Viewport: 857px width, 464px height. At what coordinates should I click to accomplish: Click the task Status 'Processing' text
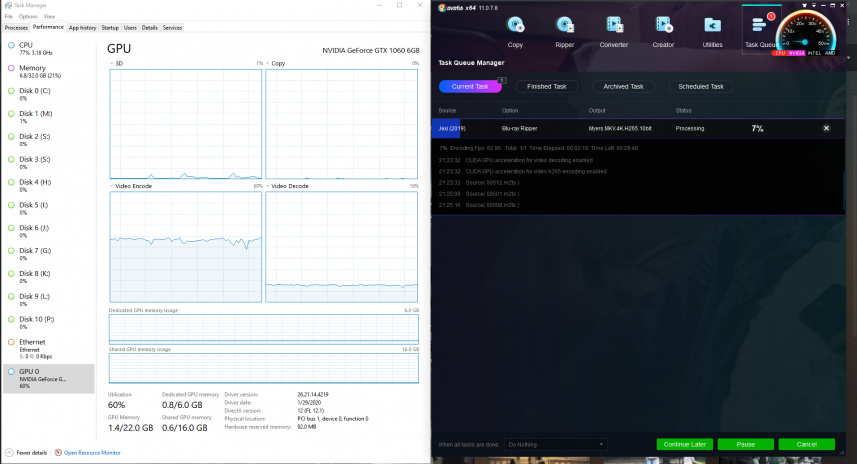click(x=690, y=128)
